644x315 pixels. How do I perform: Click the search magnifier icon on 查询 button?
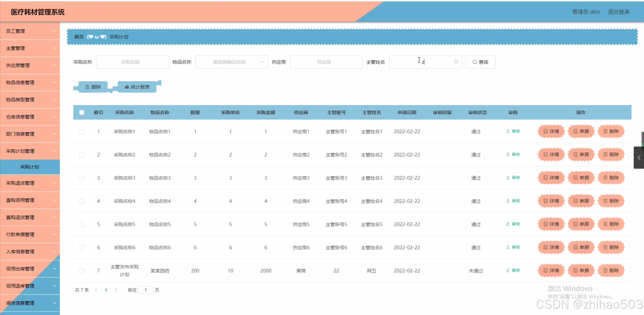pyautogui.click(x=475, y=62)
